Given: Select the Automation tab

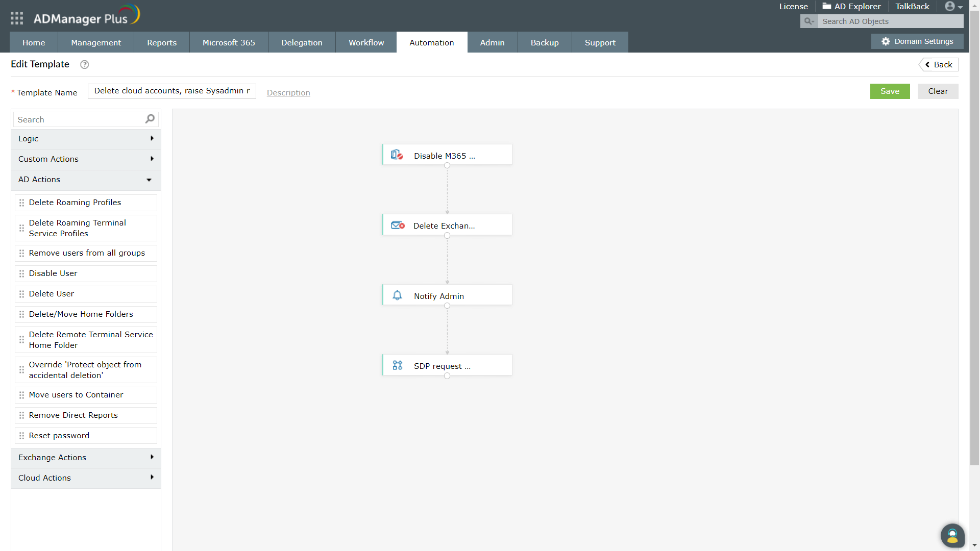Looking at the screenshot, I should [432, 42].
